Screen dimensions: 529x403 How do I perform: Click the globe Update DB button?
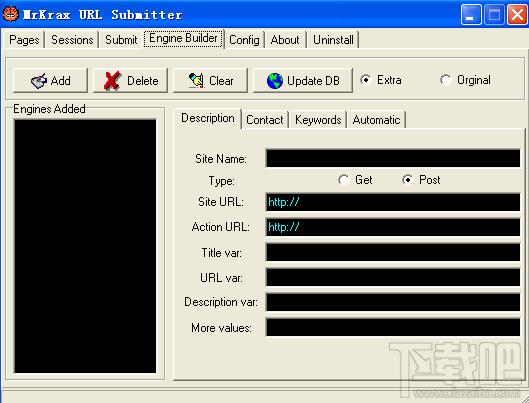pyautogui.click(x=303, y=80)
